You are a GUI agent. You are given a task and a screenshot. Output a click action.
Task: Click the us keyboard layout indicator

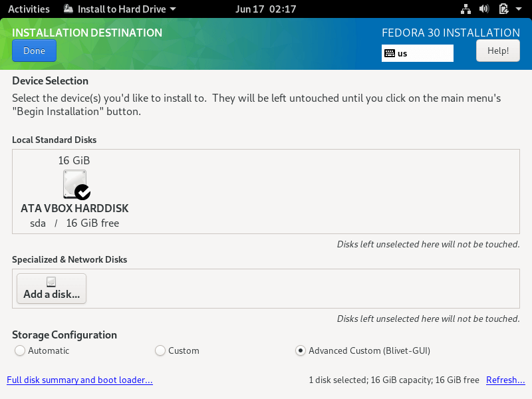[x=418, y=53]
